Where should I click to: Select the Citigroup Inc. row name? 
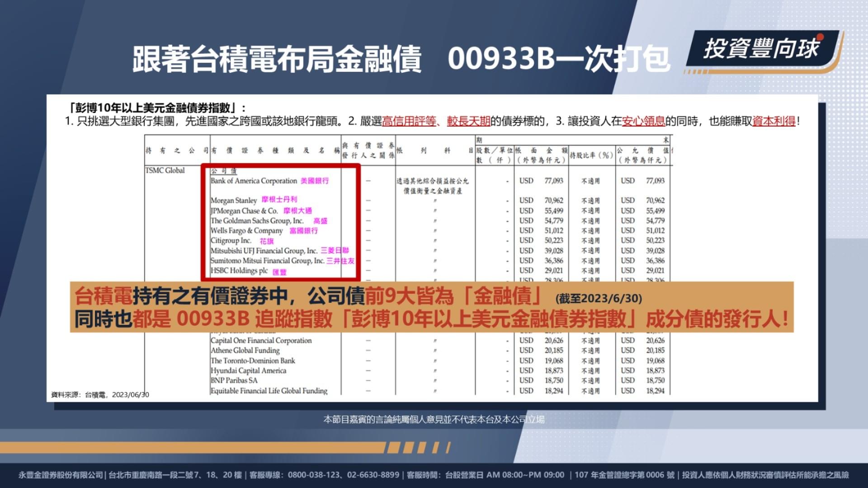pos(231,240)
